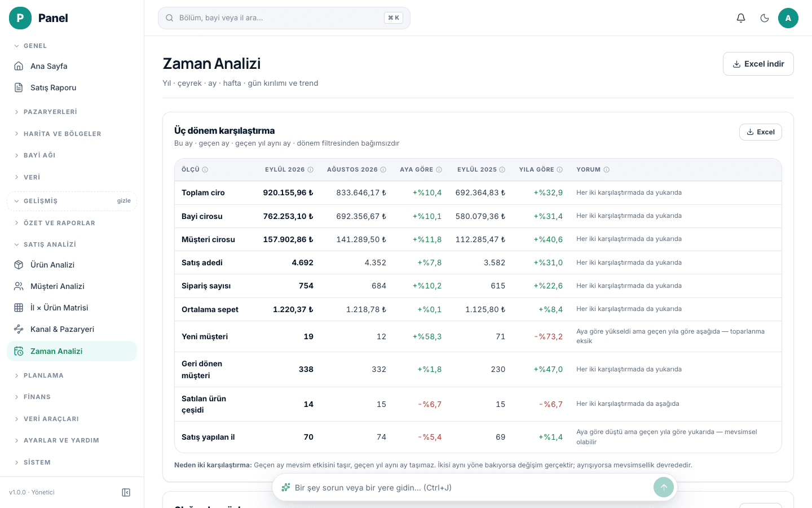This screenshot has width=812, height=508.
Task: Download page with Excel indir button
Action: 758,64
